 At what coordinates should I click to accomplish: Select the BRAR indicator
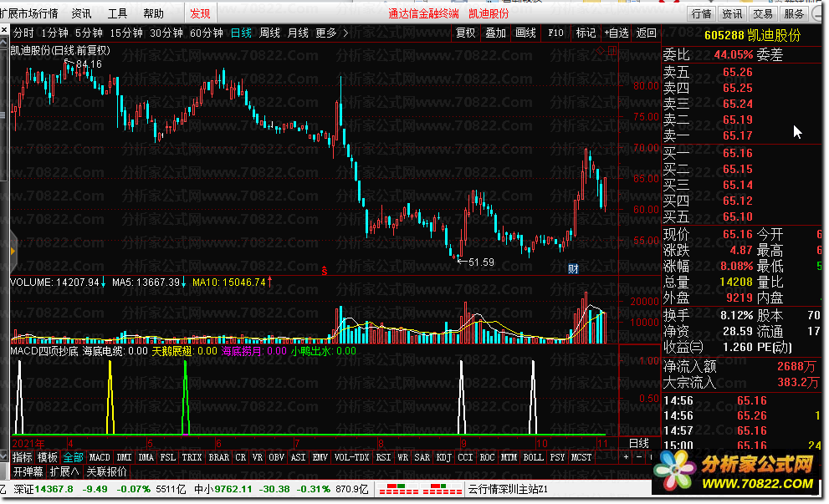point(219,457)
